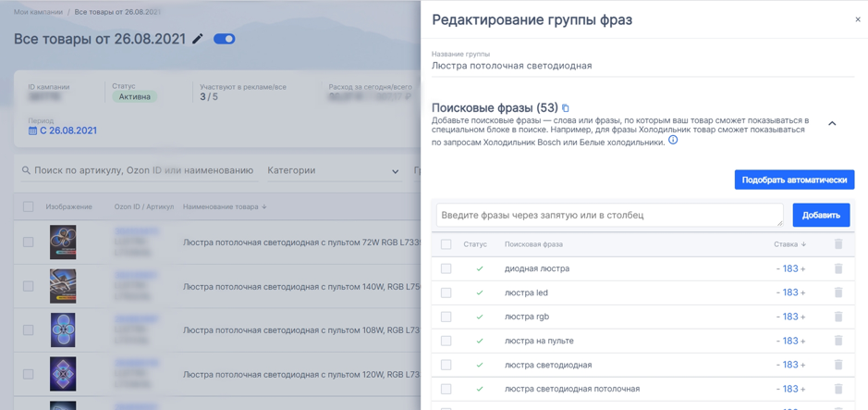868x410 pixels.
Task: Check the 72W RGB chandelier product row
Action: pos(29,242)
